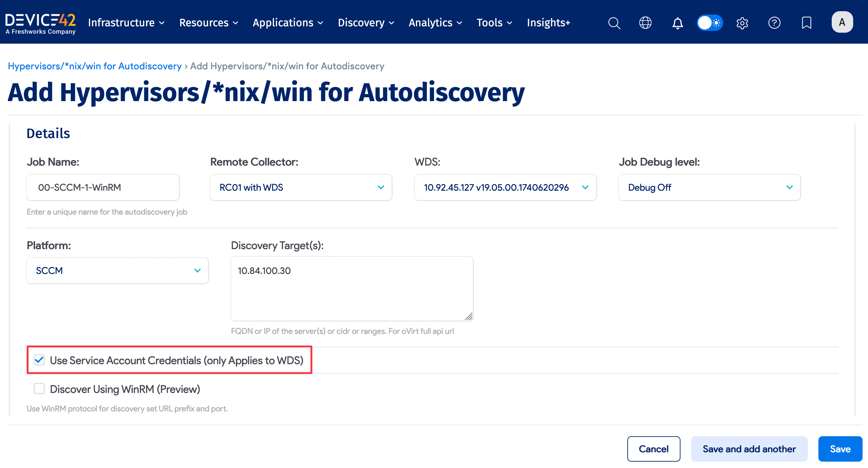Follow the Hypervisors breadcrumb link
This screenshot has height=468, width=868.
95,66
